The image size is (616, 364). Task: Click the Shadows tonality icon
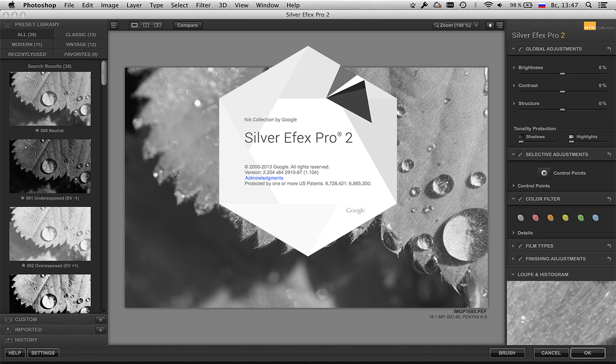[x=521, y=137]
